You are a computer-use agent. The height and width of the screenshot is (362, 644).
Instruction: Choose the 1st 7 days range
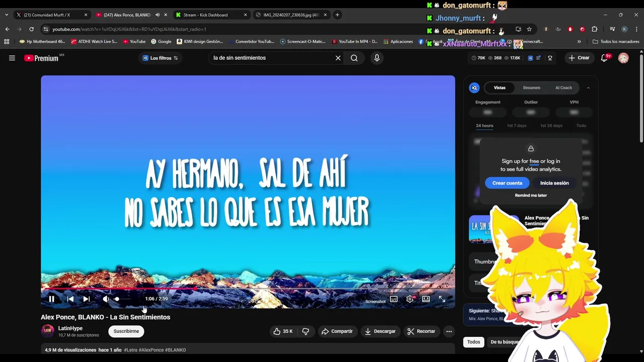coord(517,126)
